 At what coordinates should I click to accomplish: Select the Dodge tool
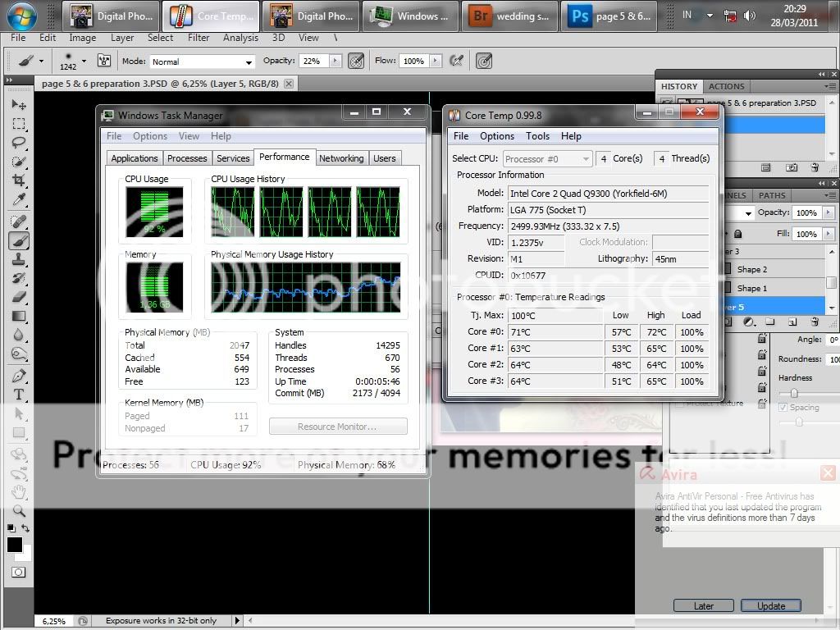pyautogui.click(x=19, y=354)
